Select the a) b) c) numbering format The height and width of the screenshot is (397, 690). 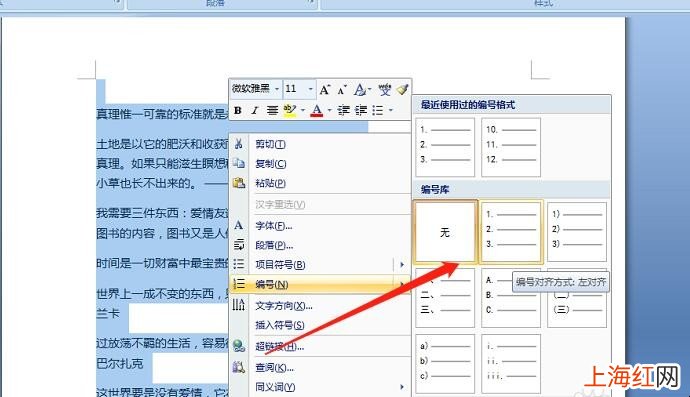point(445,364)
